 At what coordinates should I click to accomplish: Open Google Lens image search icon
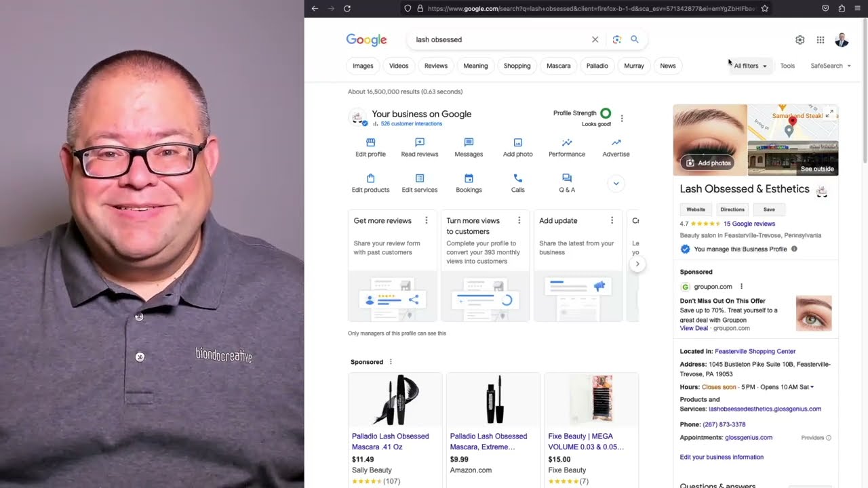[616, 39]
